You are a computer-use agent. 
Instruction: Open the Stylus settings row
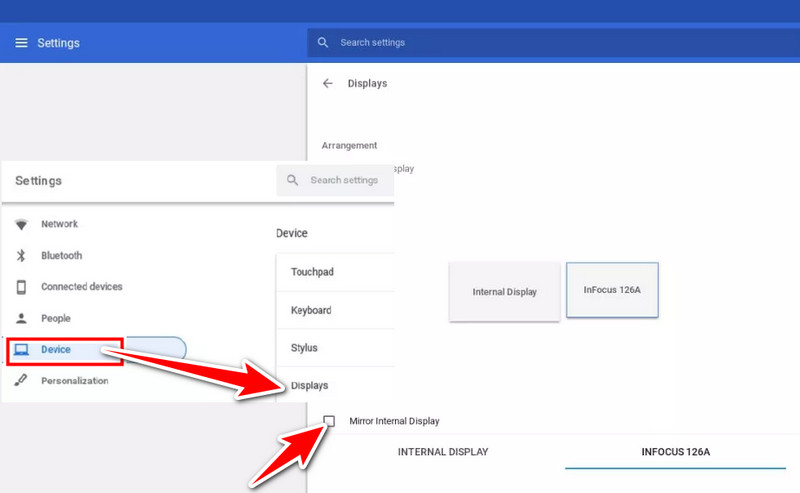(x=335, y=348)
